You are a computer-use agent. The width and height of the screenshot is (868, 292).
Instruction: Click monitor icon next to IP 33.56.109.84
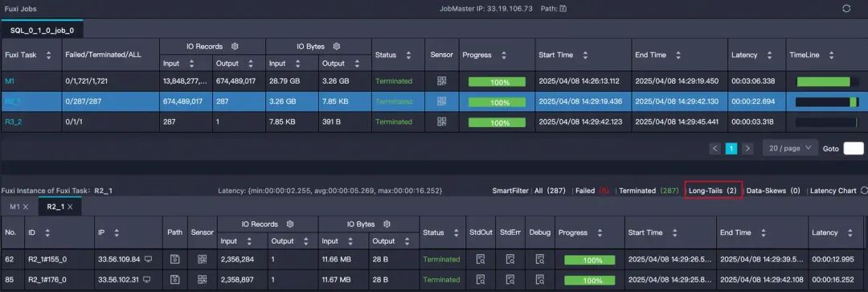[148, 259]
